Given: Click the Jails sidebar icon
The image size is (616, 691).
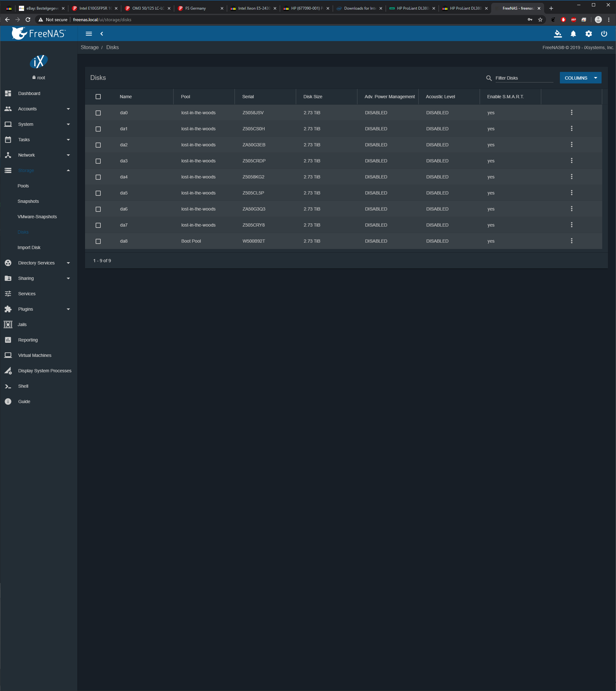Looking at the screenshot, I should (x=8, y=324).
